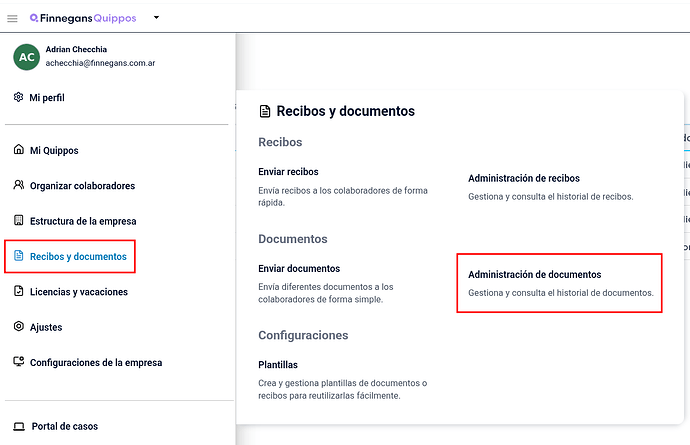The width and height of the screenshot is (690, 445).
Task: Click the Recibos section heading
Action: 280,142
